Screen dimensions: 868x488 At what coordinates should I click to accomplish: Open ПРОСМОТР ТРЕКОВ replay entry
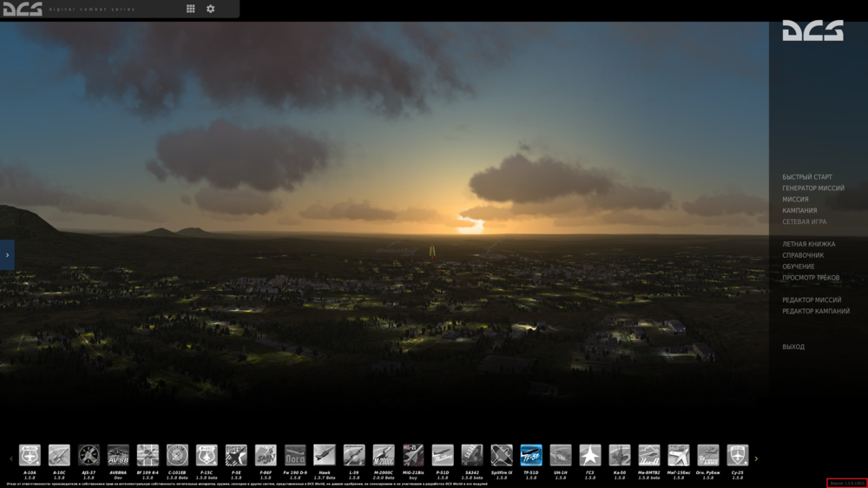pos(811,278)
